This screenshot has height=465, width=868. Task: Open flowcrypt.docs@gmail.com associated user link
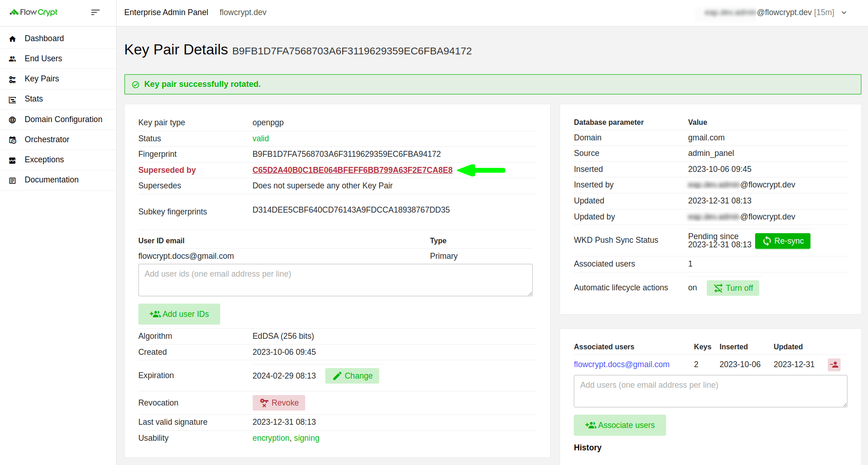coord(621,364)
